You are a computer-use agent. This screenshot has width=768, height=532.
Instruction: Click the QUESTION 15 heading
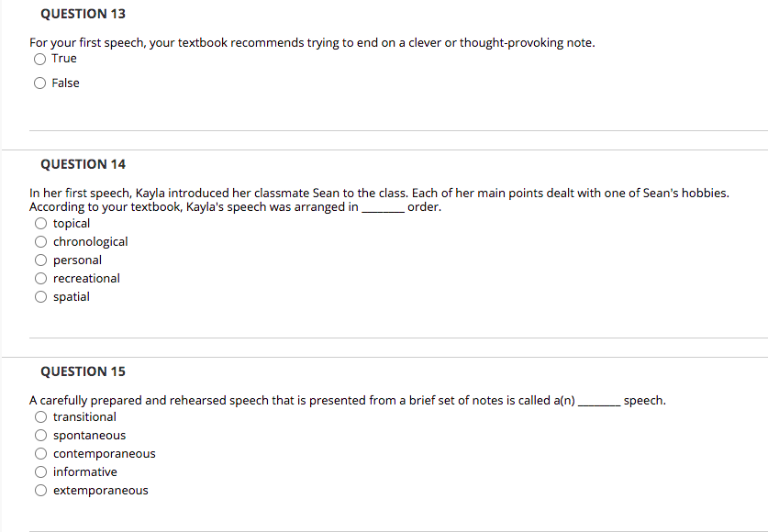coord(83,371)
